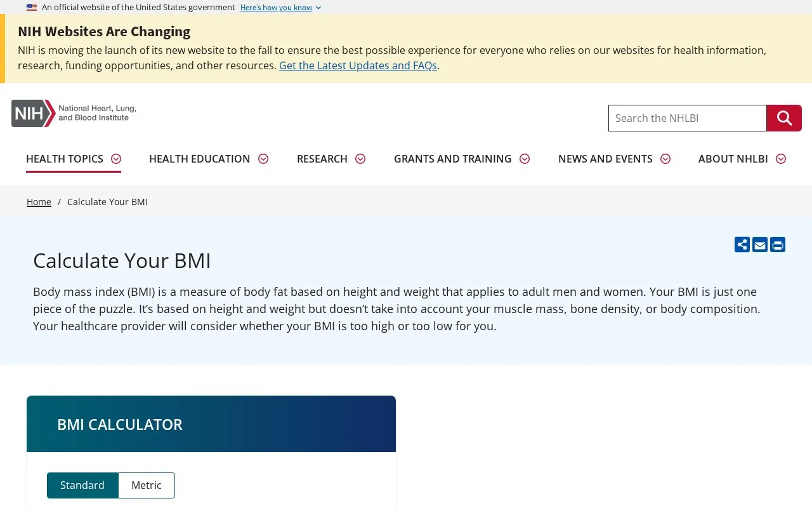Expand Grants and Training chevron
Image resolution: width=812 pixels, height=508 pixels.
tap(525, 159)
